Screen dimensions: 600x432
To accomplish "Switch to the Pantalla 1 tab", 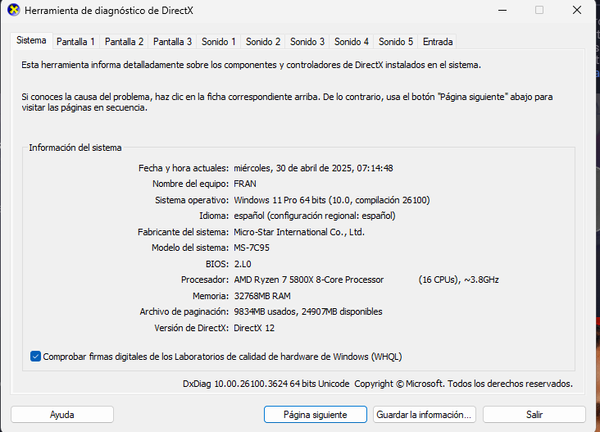I will [x=76, y=42].
